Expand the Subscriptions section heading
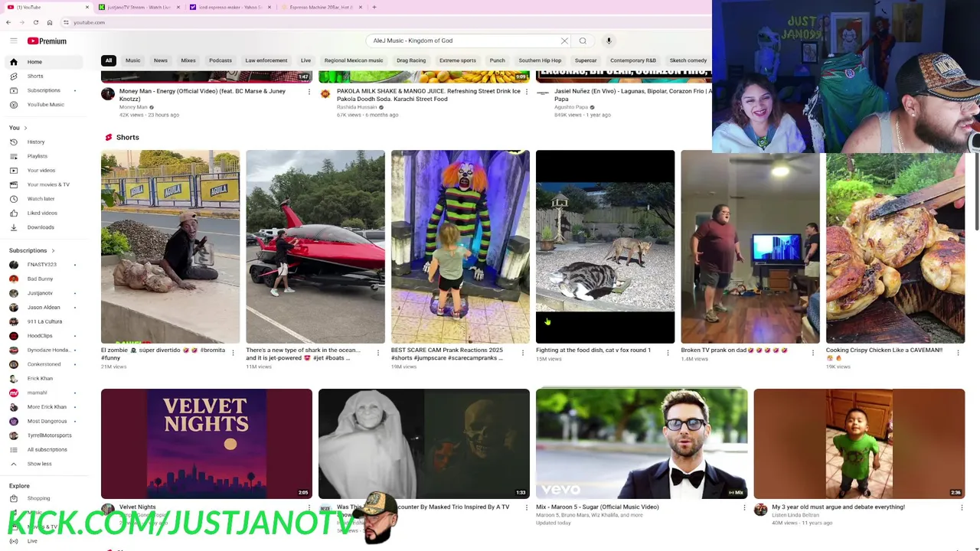The width and height of the screenshot is (980, 551). (31, 250)
